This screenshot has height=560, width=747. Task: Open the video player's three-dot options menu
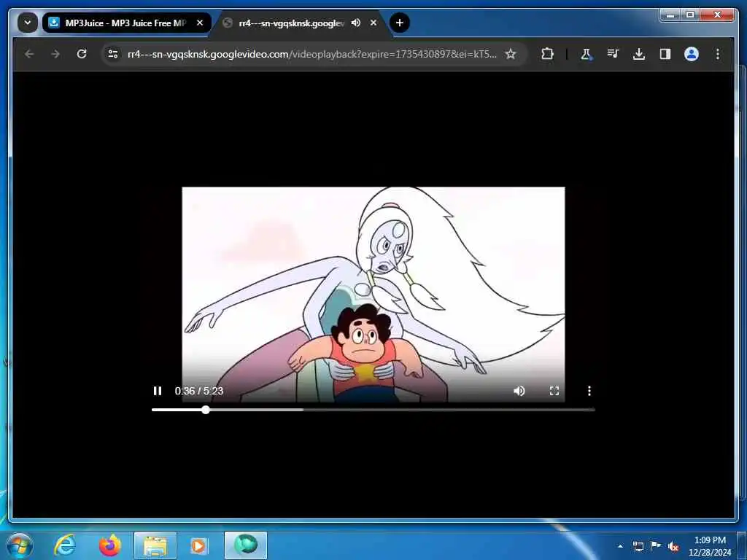click(589, 391)
